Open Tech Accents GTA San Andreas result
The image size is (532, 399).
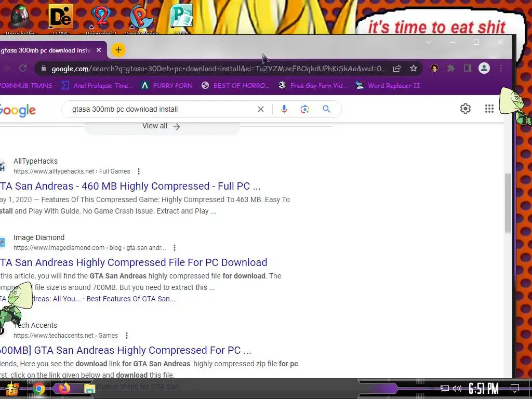pyautogui.click(x=126, y=350)
